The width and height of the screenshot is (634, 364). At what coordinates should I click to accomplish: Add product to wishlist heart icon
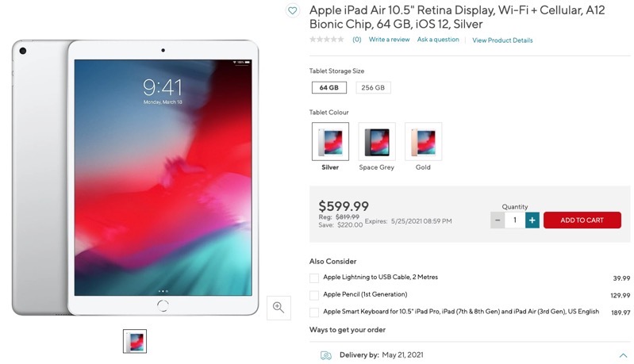(292, 10)
